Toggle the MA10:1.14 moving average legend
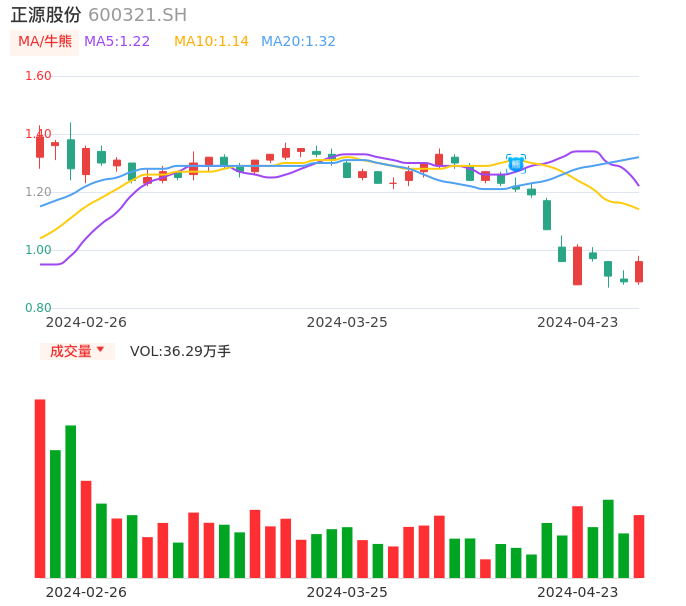This screenshot has width=686, height=606. click(x=211, y=42)
